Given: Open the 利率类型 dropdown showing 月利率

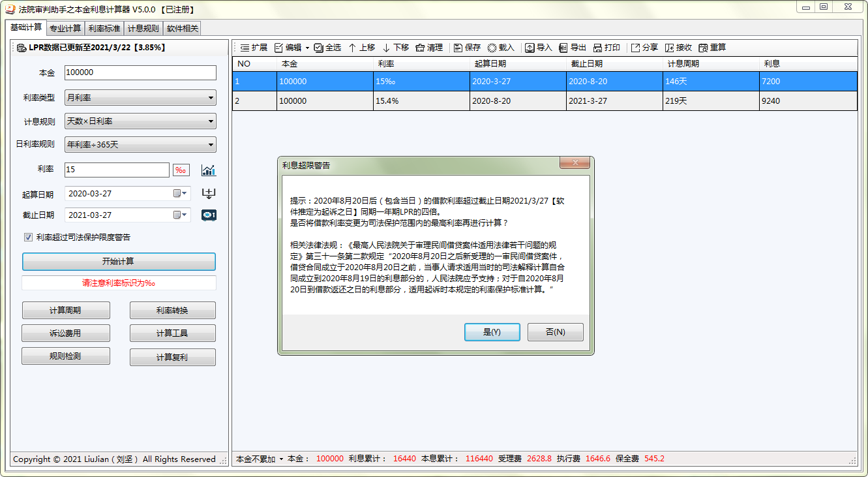Looking at the screenshot, I should [x=140, y=98].
